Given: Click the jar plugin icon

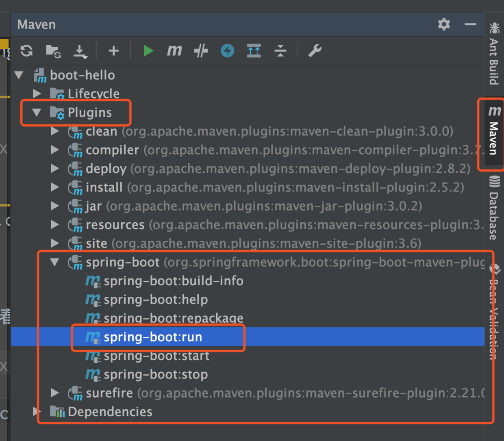Looking at the screenshot, I should point(75,206).
